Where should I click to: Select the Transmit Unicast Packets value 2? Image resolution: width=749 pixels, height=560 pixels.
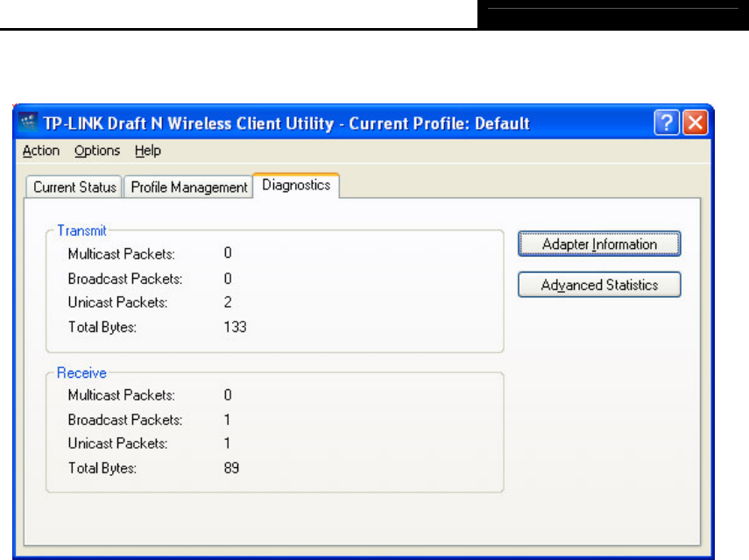(x=228, y=302)
